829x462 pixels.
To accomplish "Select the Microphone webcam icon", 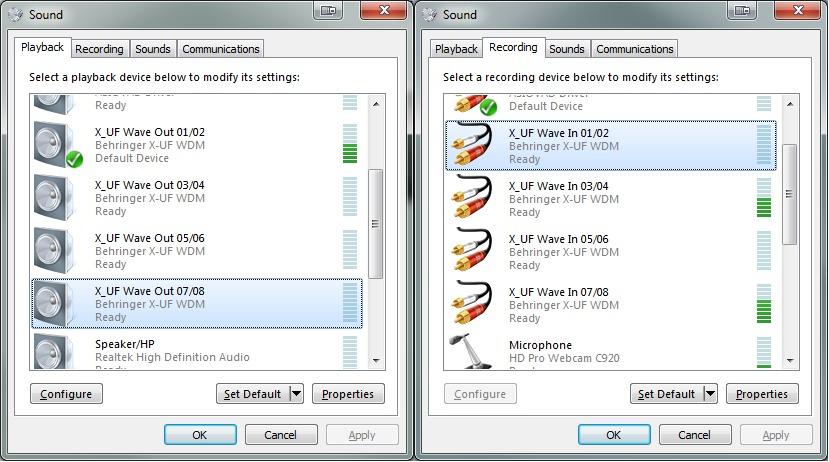I will [469, 351].
